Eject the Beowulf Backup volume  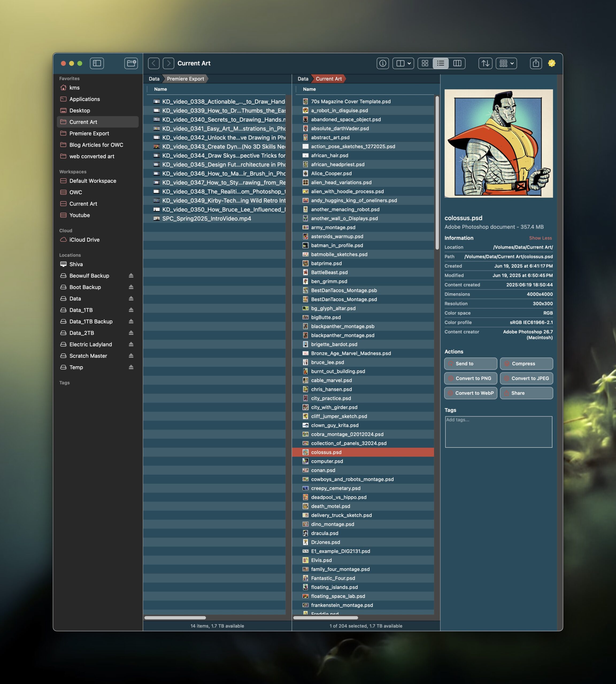click(131, 276)
